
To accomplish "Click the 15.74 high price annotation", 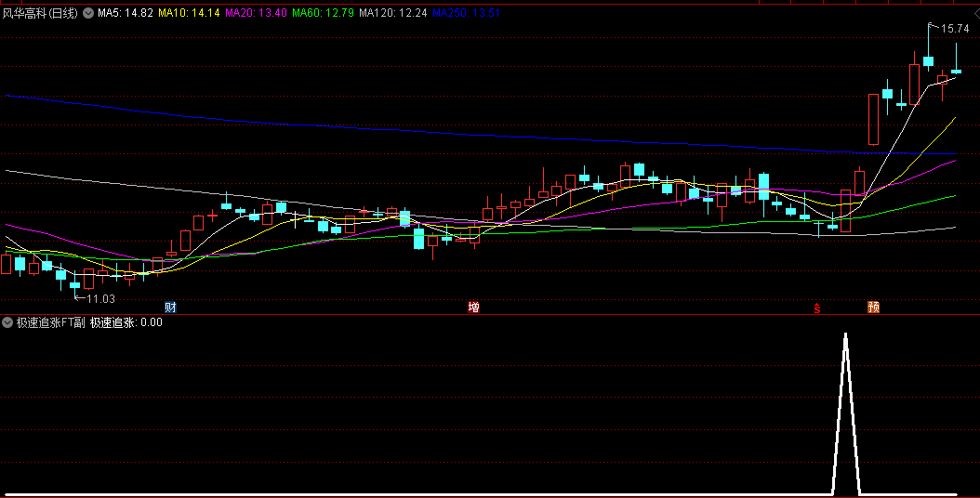I will [955, 29].
